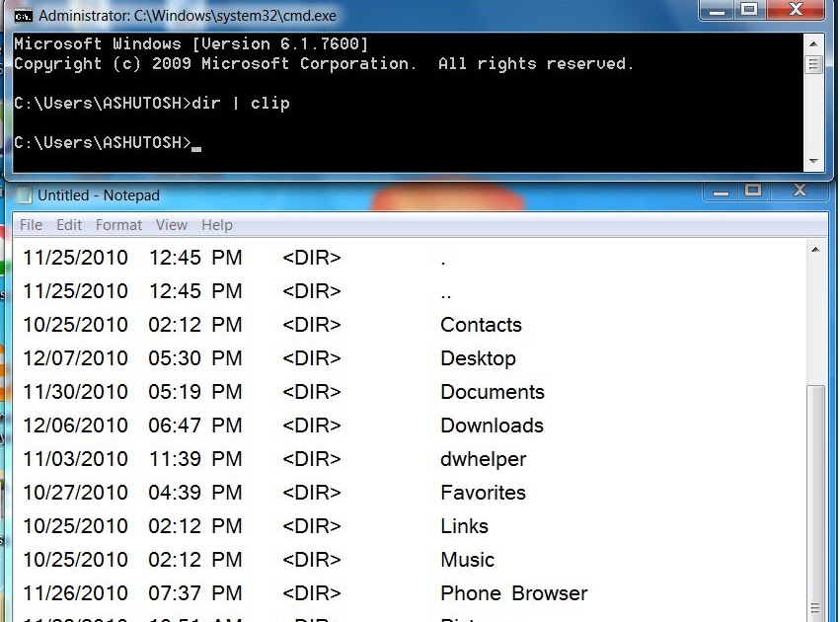Image resolution: width=840 pixels, height=622 pixels.
Task: Click the scroll-up arrow in Notepad
Action: pyautogui.click(x=817, y=247)
